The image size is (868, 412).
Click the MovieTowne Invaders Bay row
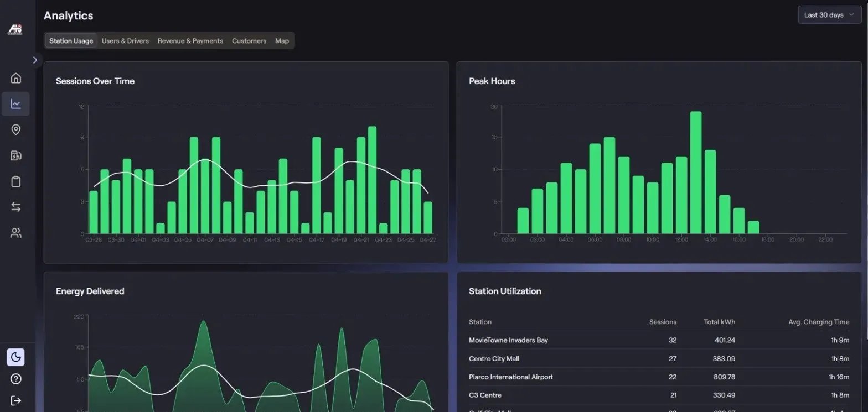pyautogui.click(x=659, y=340)
